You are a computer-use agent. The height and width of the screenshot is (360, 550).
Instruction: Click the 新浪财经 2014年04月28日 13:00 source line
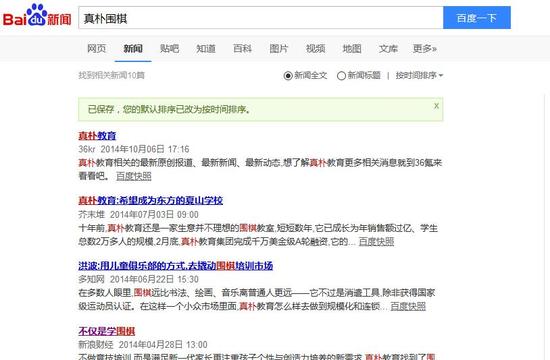(143, 345)
